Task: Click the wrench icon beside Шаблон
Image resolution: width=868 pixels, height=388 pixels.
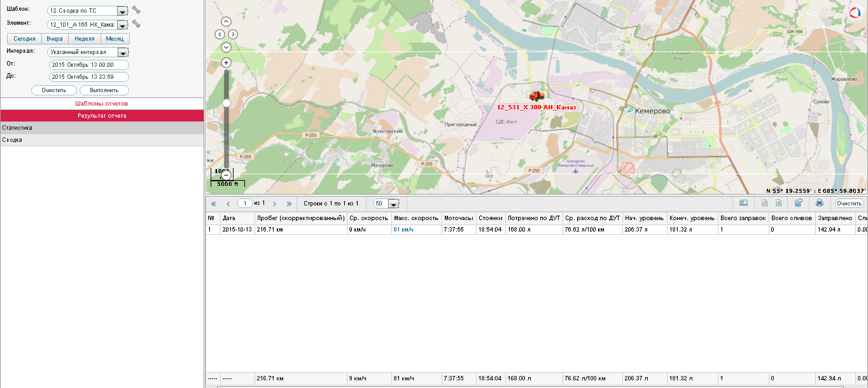Action: 136,10
